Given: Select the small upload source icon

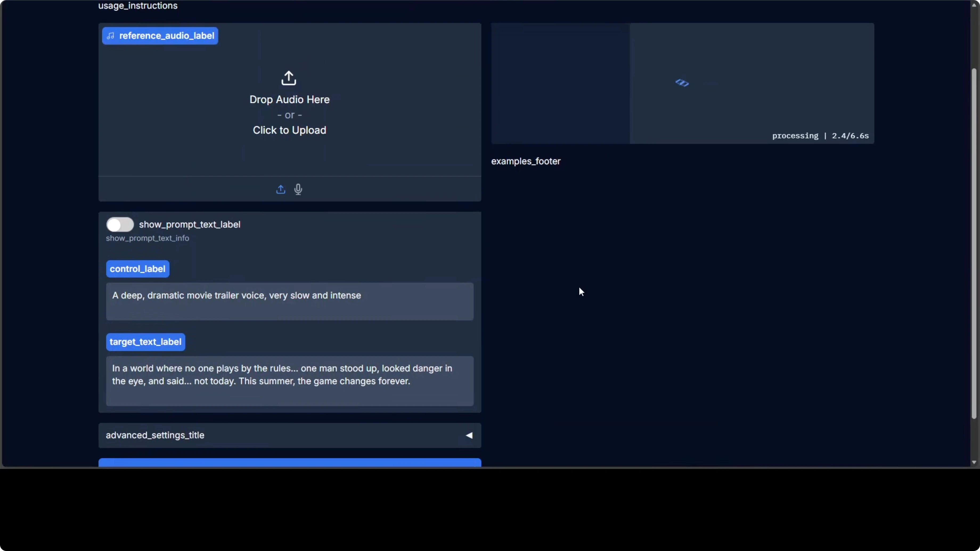Looking at the screenshot, I should tap(280, 189).
